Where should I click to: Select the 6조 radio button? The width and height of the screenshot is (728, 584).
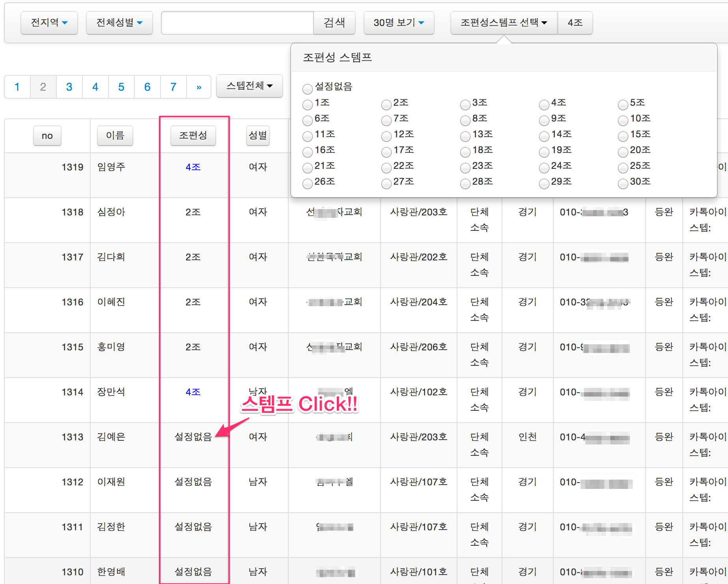point(308,120)
